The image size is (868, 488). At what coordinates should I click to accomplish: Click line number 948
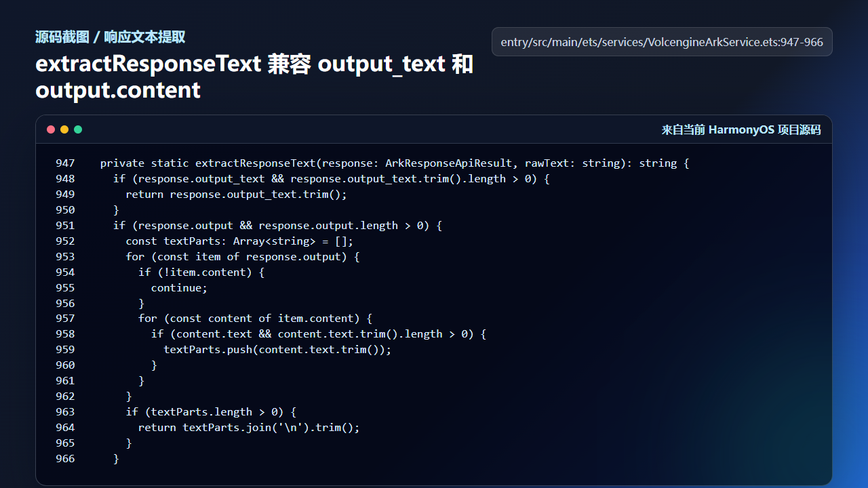click(x=66, y=179)
